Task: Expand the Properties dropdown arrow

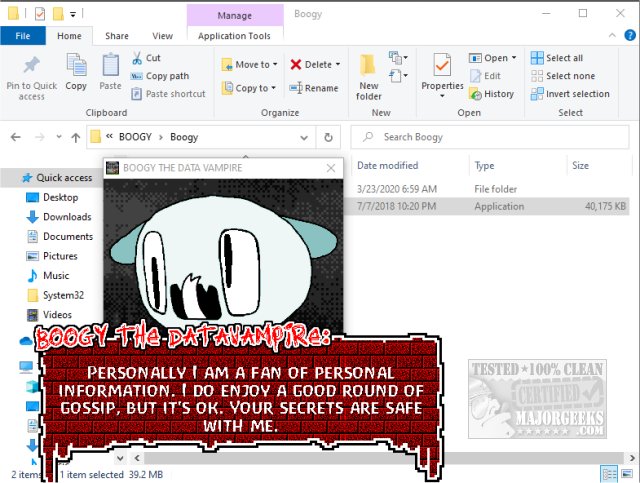Action: [x=442, y=96]
